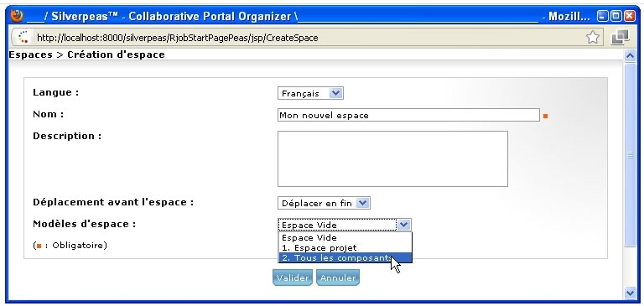Open the Langue dropdown showing Français
The image size is (644, 306).
[310, 93]
